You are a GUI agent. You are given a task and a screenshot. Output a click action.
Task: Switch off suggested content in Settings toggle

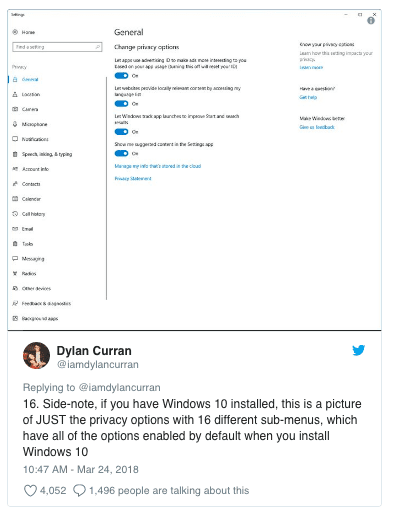point(121,153)
